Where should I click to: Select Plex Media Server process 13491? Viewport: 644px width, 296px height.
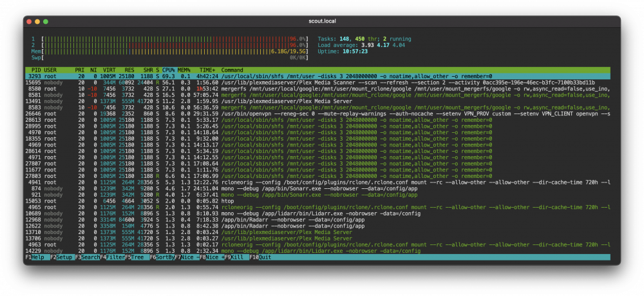(x=317, y=101)
